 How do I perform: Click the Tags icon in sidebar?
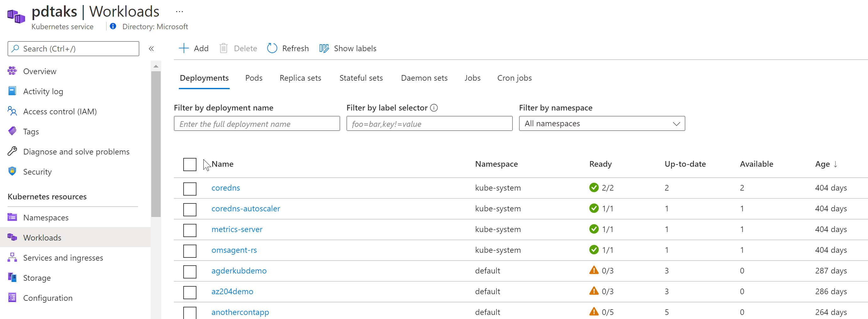[12, 131]
